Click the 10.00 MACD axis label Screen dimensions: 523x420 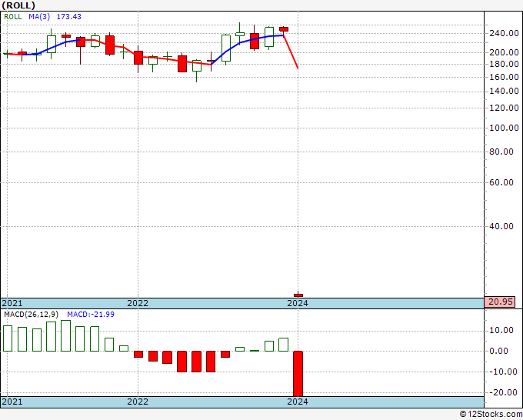(x=501, y=330)
